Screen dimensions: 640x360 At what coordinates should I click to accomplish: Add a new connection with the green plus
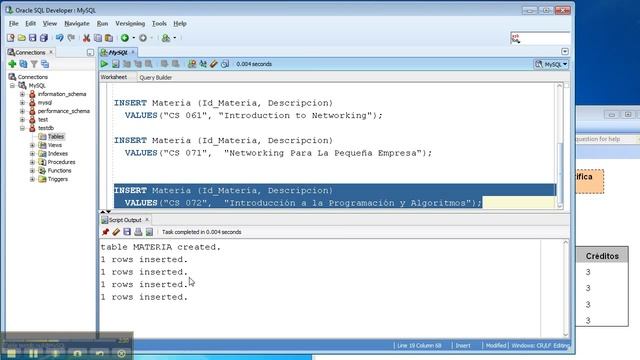point(12,64)
